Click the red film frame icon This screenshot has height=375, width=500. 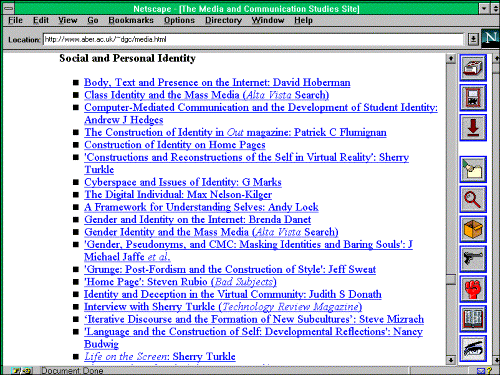coord(473,98)
